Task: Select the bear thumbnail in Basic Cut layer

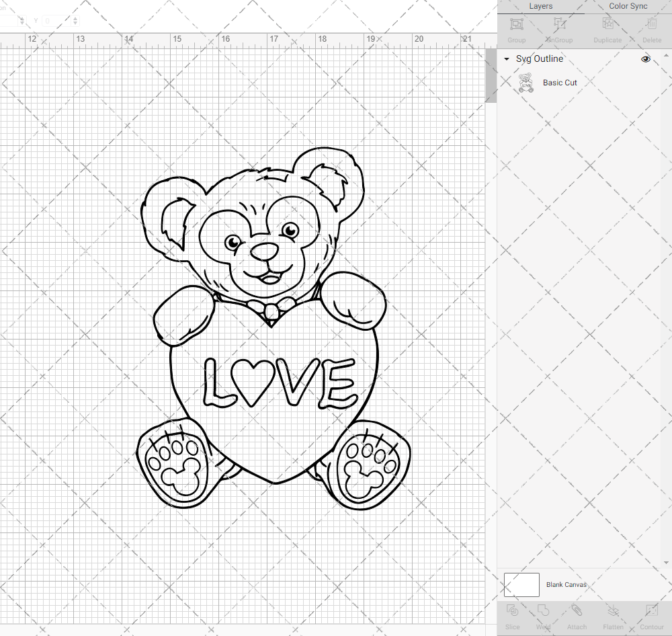Action: pyautogui.click(x=526, y=83)
